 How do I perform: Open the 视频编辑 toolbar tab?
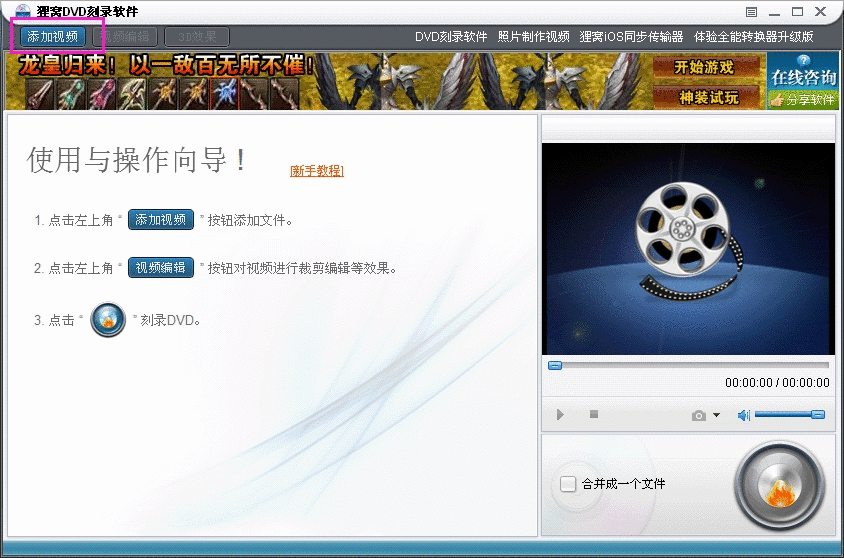(125, 37)
